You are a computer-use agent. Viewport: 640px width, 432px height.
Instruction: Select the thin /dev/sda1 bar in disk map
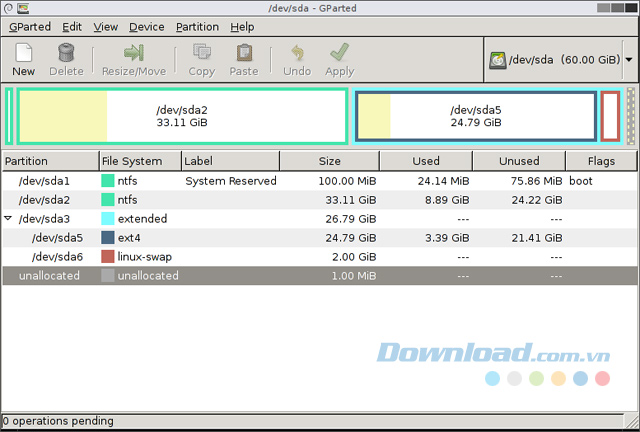[9, 116]
